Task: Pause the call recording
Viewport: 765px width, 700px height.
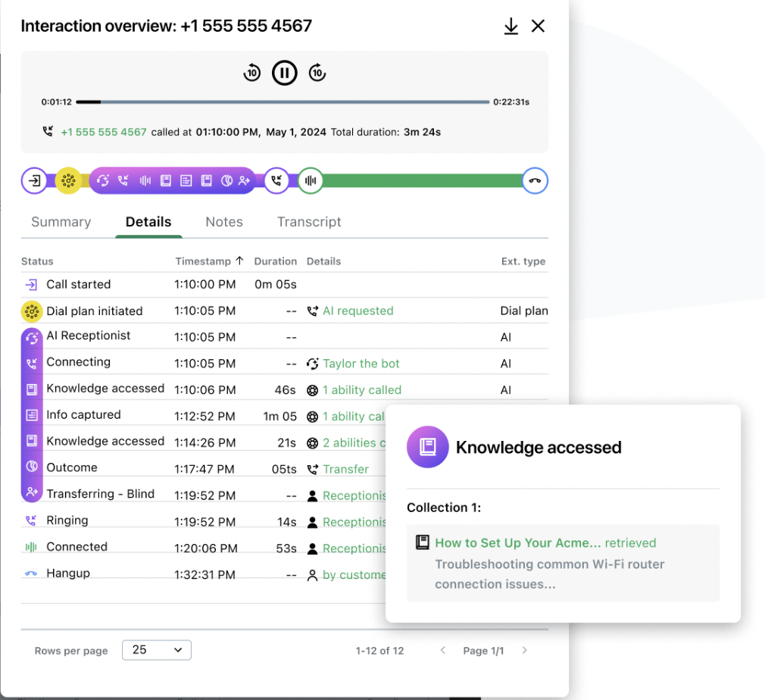Action: pyautogui.click(x=285, y=73)
